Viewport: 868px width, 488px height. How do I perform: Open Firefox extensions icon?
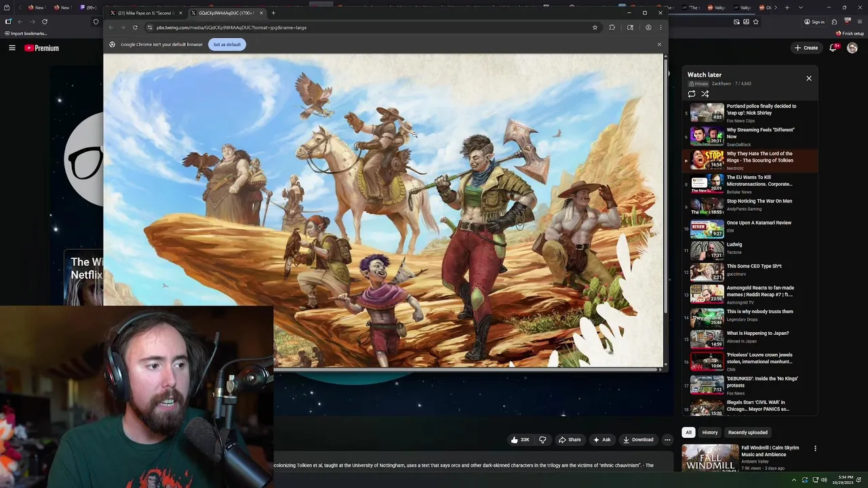pyautogui.click(x=834, y=22)
